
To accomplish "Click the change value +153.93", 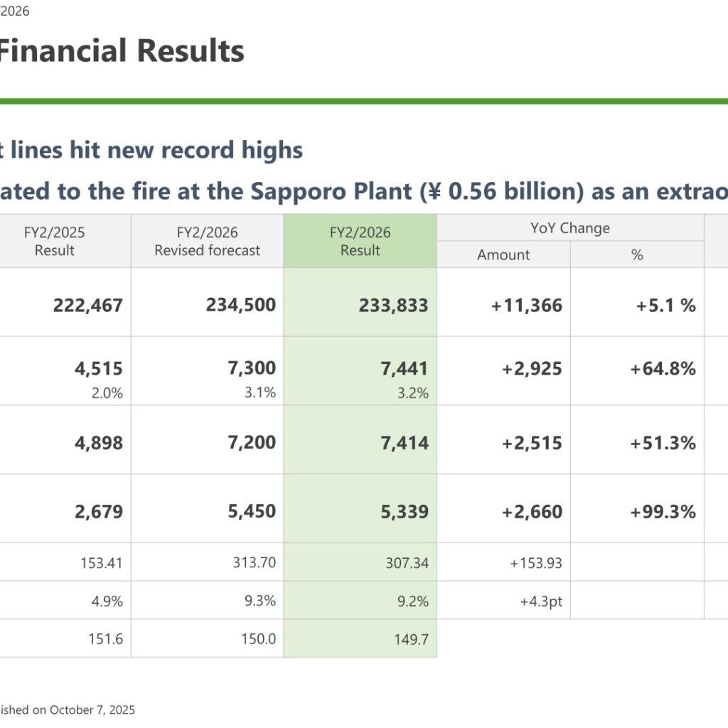I will 536,563.
